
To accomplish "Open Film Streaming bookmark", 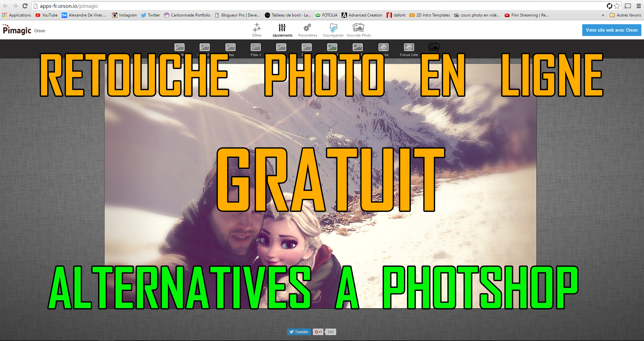I will [527, 15].
